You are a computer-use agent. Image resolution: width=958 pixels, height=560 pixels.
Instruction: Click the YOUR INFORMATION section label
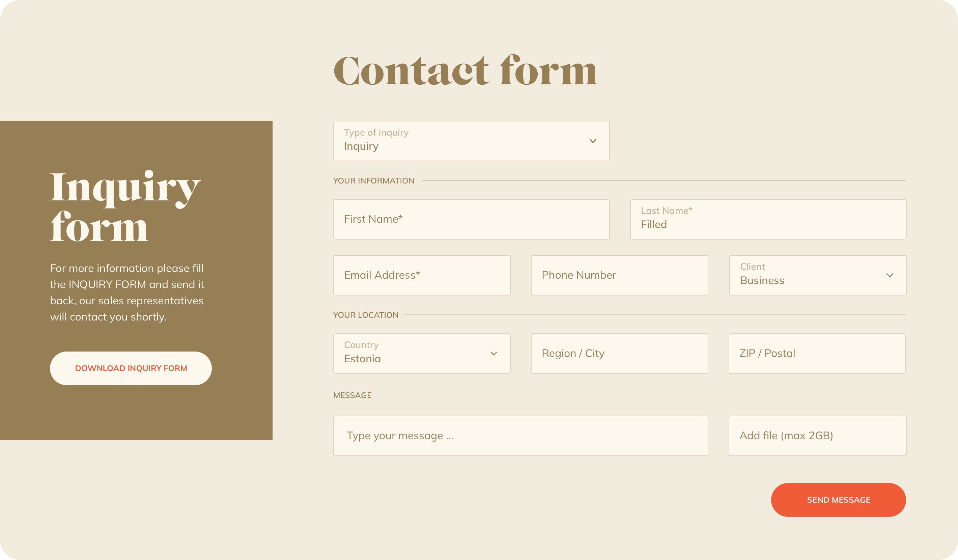tap(374, 180)
